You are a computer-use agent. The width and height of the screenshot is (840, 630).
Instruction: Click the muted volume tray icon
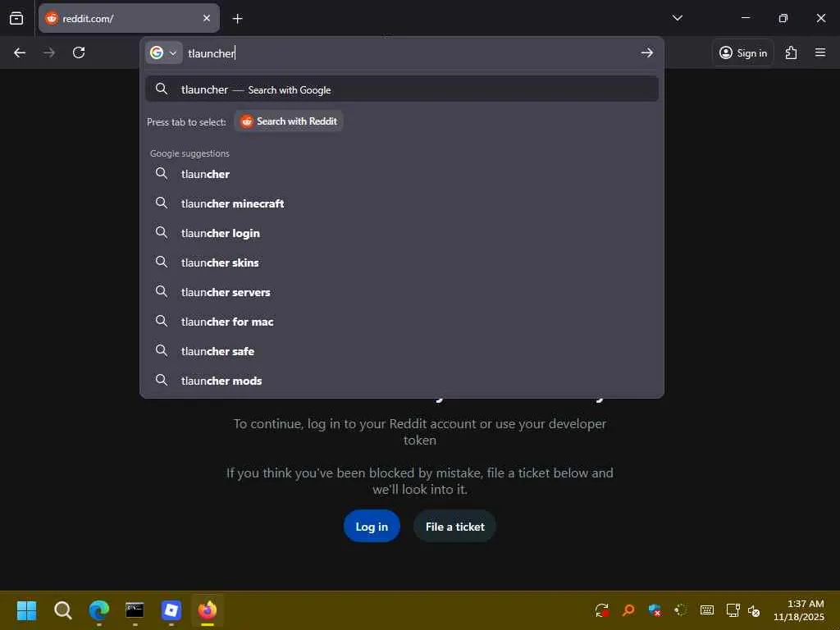tap(754, 610)
